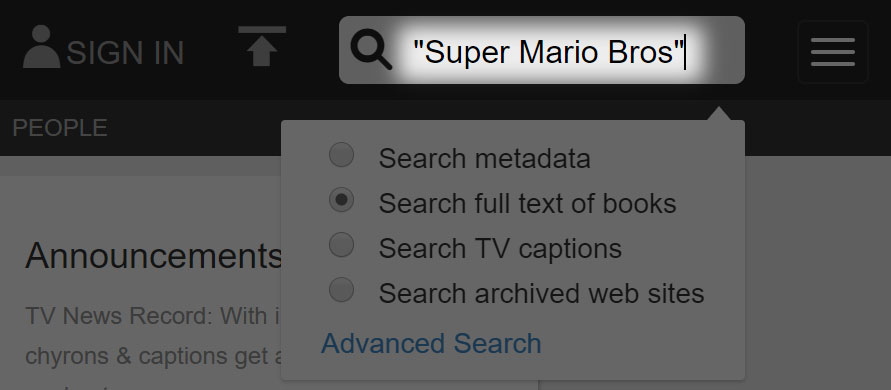Open the TV News Record announcement text
This screenshot has height=390, width=891.
(x=153, y=316)
